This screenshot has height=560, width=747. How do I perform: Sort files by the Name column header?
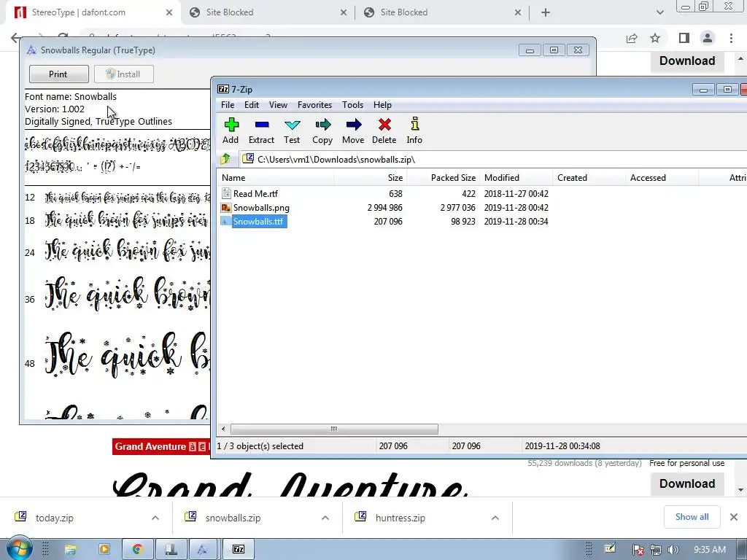275,178
